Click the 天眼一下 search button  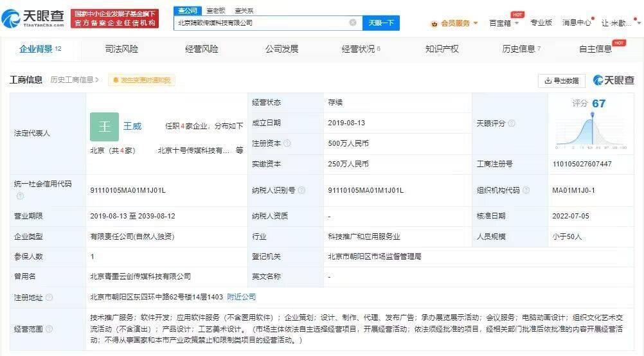pyautogui.click(x=380, y=23)
